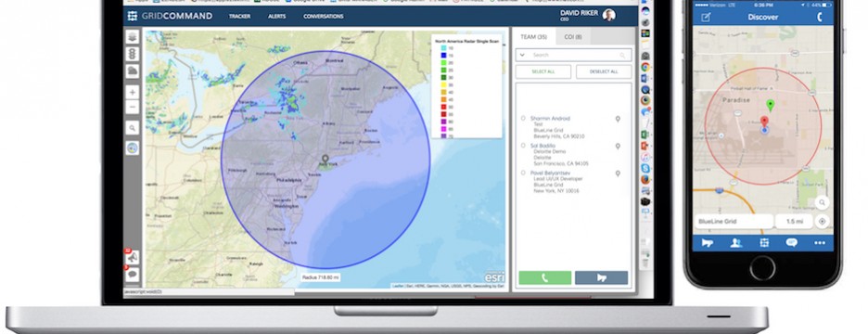The width and height of the screenshot is (868, 334).
Task: Tap the locate-me target icon on phone
Action: tap(822, 222)
